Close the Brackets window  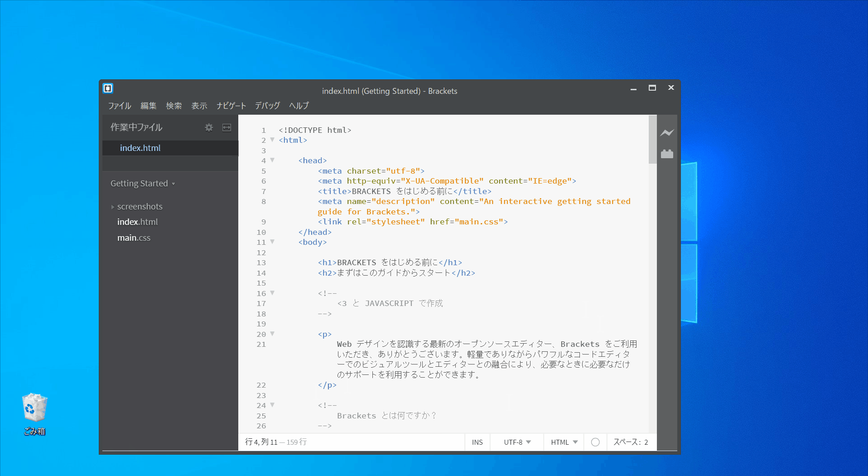click(x=671, y=88)
